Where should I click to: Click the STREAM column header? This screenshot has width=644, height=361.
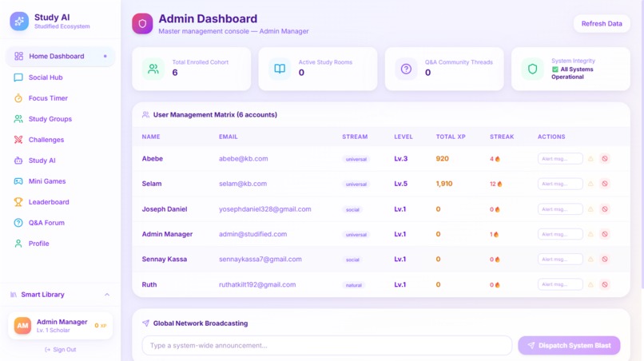click(355, 137)
